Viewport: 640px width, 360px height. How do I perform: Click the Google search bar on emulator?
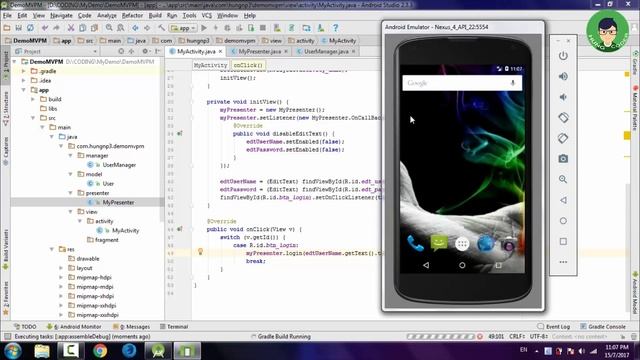[x=462, y=83]
